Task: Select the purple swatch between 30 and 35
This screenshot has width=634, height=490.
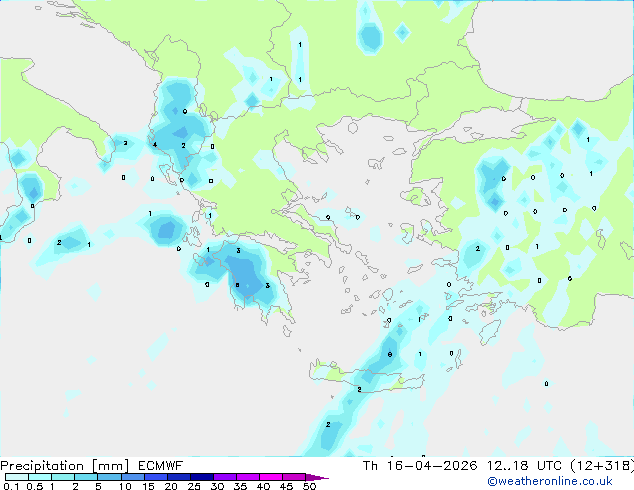Action: coord(225,477)
